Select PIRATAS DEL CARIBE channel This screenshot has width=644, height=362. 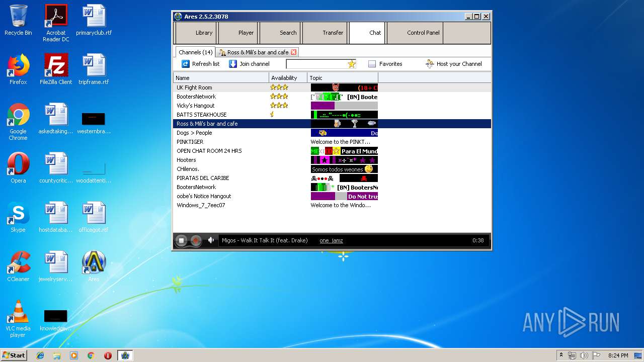tap(332, 178)
